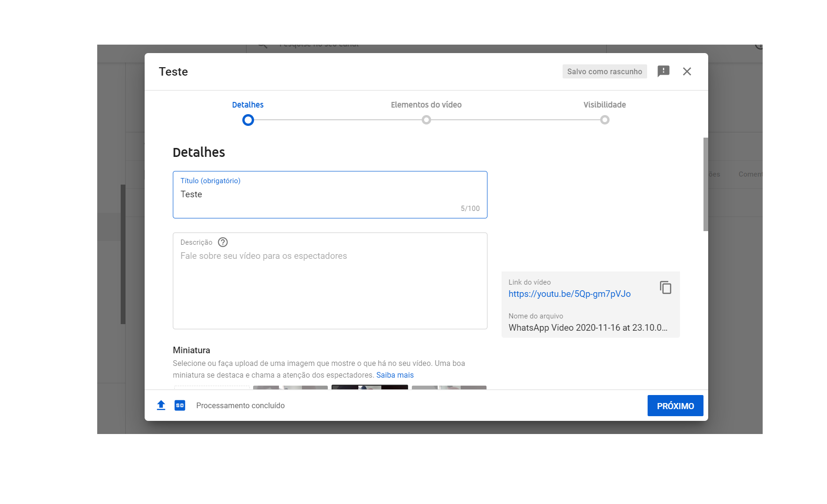The width and height of the screenshot is (827, 504).
Task: Go to Elementos do vídeo step
Action: (x=426, y=113)
